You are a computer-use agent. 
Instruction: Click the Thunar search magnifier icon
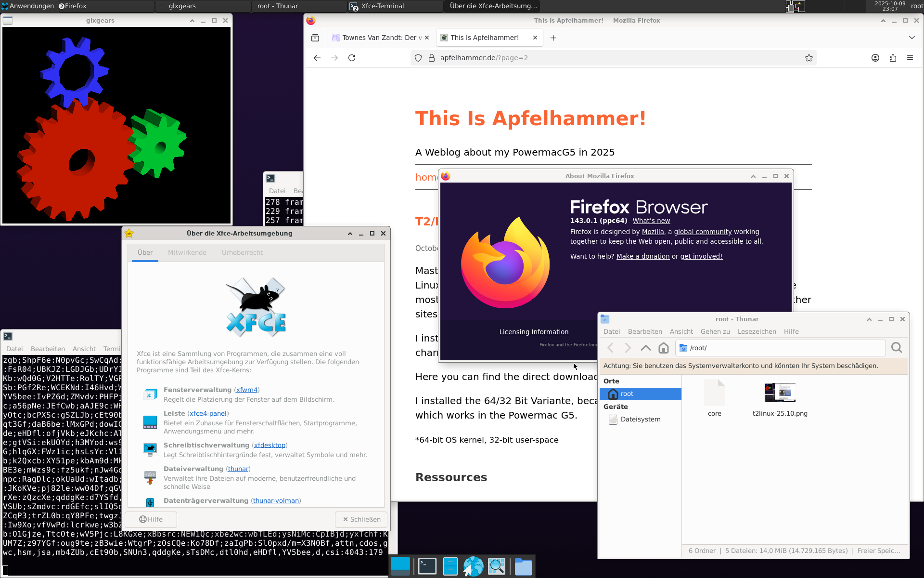tap(896, 348)
